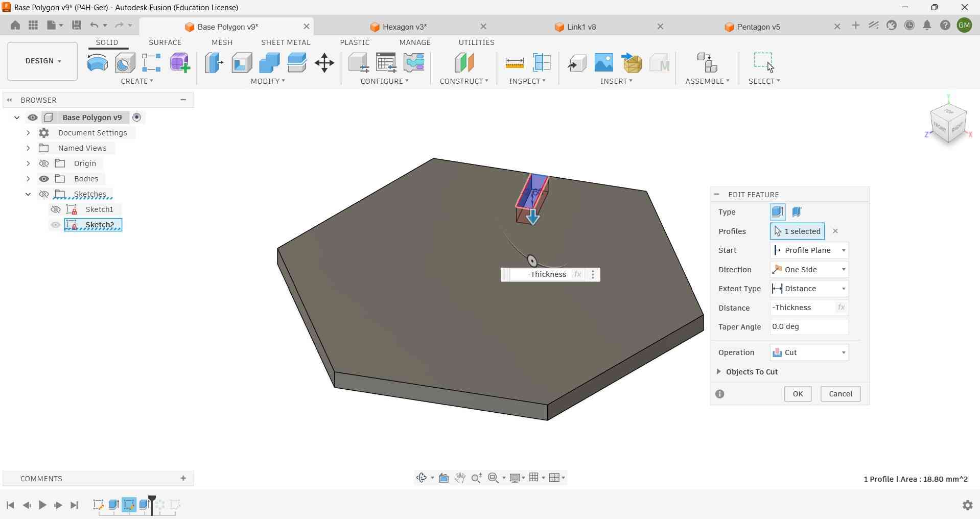Expand the Objects To Cut section

click(x=719, y=371)
